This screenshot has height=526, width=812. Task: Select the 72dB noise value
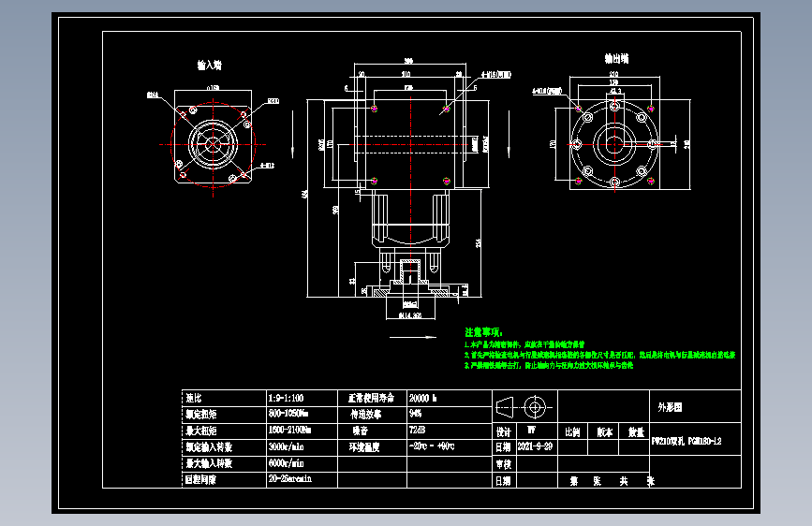(418, 430)
